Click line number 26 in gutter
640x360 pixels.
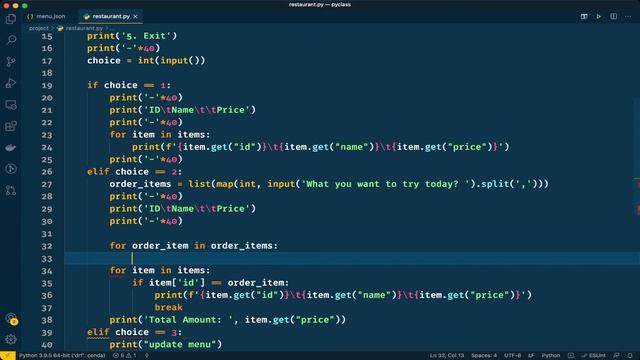click(x=47, y=172)
